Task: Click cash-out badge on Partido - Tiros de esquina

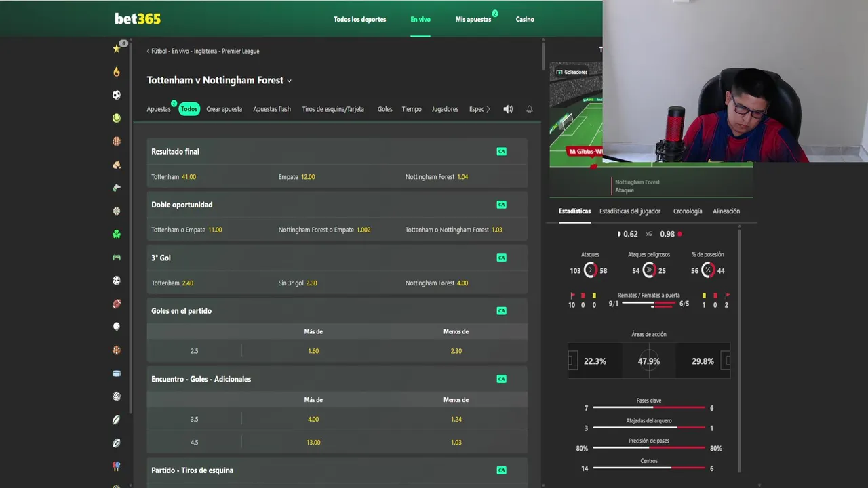Action: [x=501, y=470]
